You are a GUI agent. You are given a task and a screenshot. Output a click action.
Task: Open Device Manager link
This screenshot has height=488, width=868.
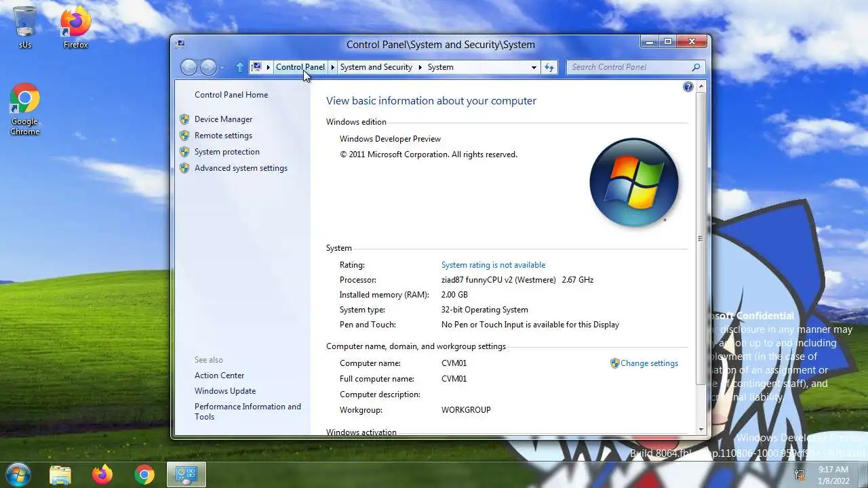(223, 119)
